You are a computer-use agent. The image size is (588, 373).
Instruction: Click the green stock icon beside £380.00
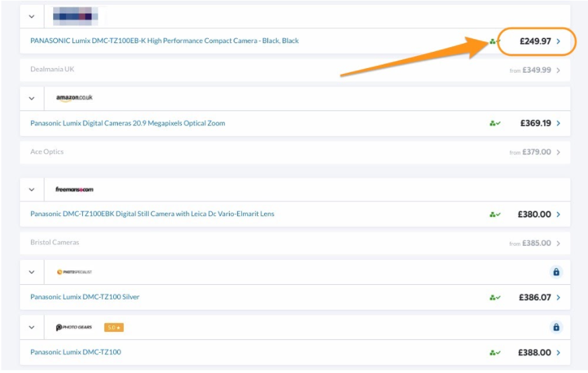click(x=494, y=214)
